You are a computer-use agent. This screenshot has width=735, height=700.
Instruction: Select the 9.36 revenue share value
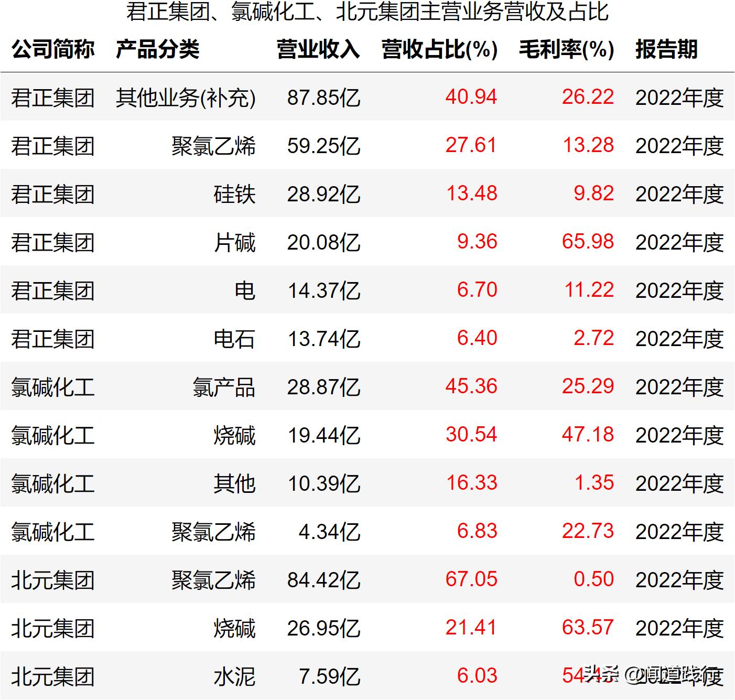pyautogui.click(x=477, y=242)
